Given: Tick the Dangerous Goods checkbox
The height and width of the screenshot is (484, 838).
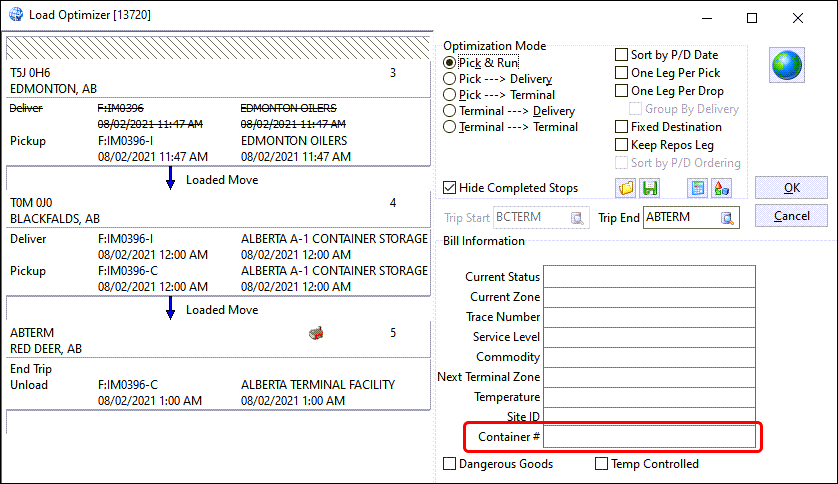Looking at the screenshot, I should click(451, 464).
